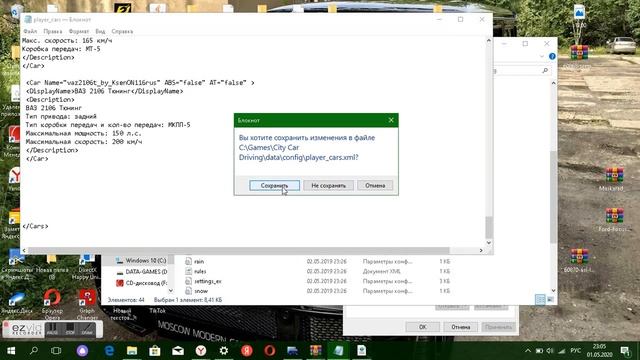The width and height of the screenshot is (640, 360).
Task: Select Windows 10 (C:) drive in Explorer tree
Action: click(x=141, y=260)
